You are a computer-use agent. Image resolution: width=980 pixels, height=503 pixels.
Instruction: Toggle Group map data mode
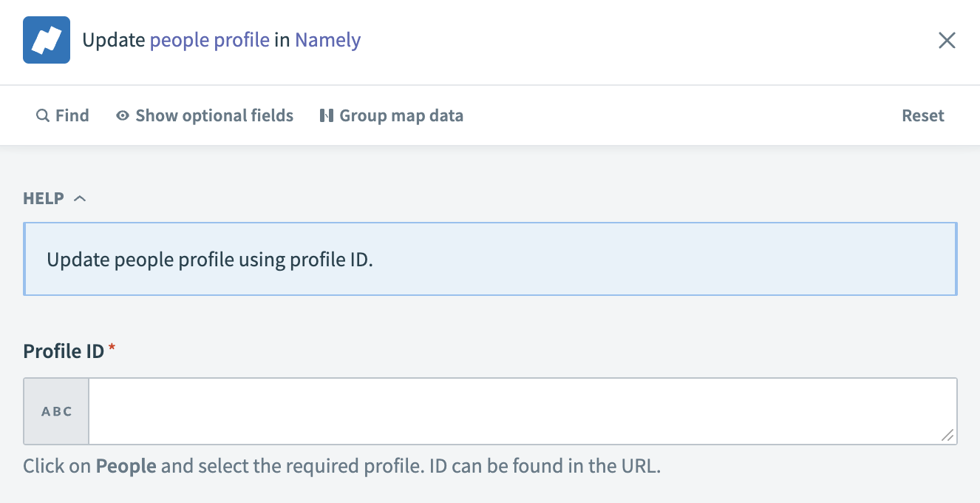tap(401, 115)
